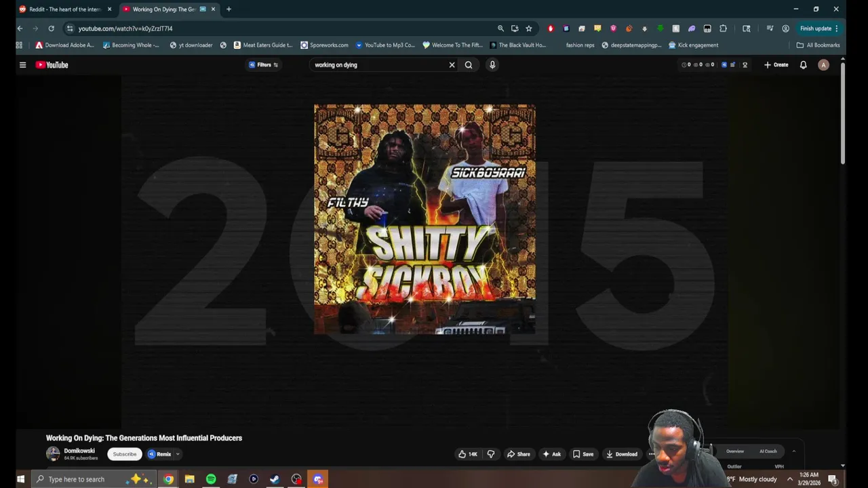This screenshot has width=868, height=488.
Task: Open Spotify from the taskbar
Action: (x=211, y=479)
